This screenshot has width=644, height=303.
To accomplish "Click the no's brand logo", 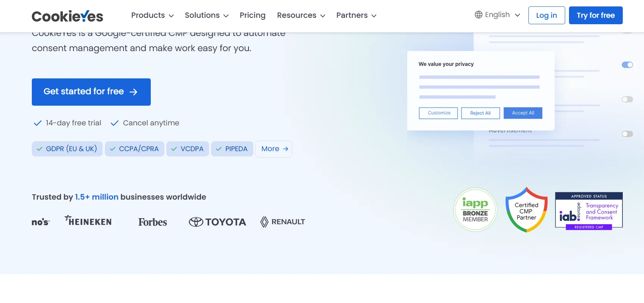I will click(41, 222).
